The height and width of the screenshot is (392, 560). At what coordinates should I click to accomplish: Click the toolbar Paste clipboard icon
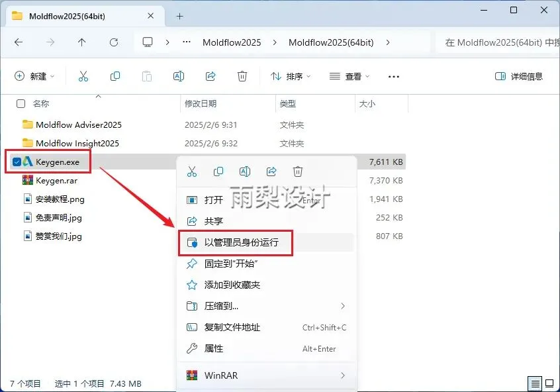(x=147, y=76)
